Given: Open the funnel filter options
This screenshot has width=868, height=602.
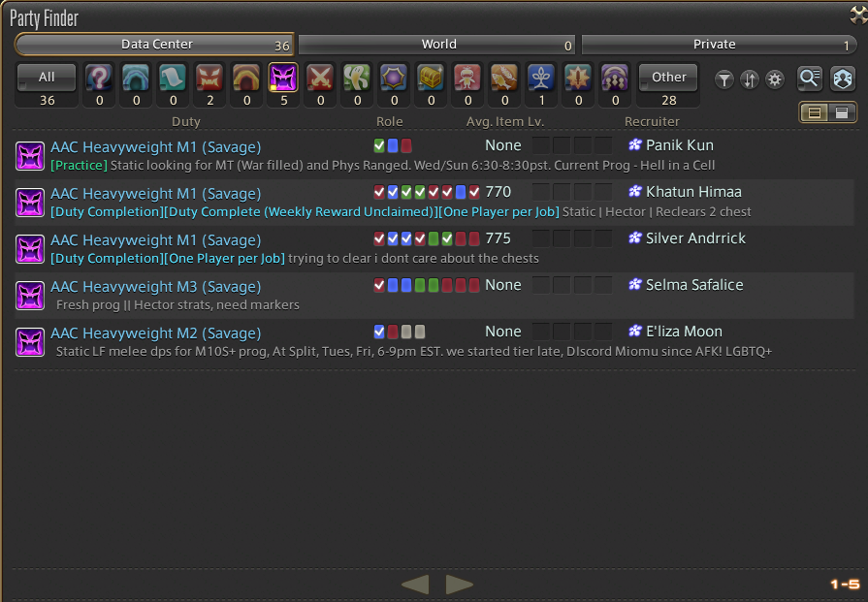Looking at the screenshot, I should (x=724, y=80).
